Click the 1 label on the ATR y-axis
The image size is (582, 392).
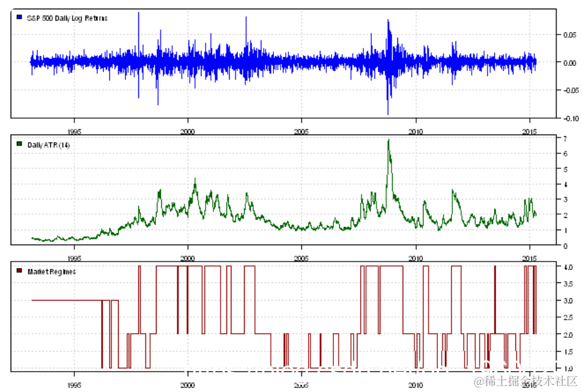(565, 230)
